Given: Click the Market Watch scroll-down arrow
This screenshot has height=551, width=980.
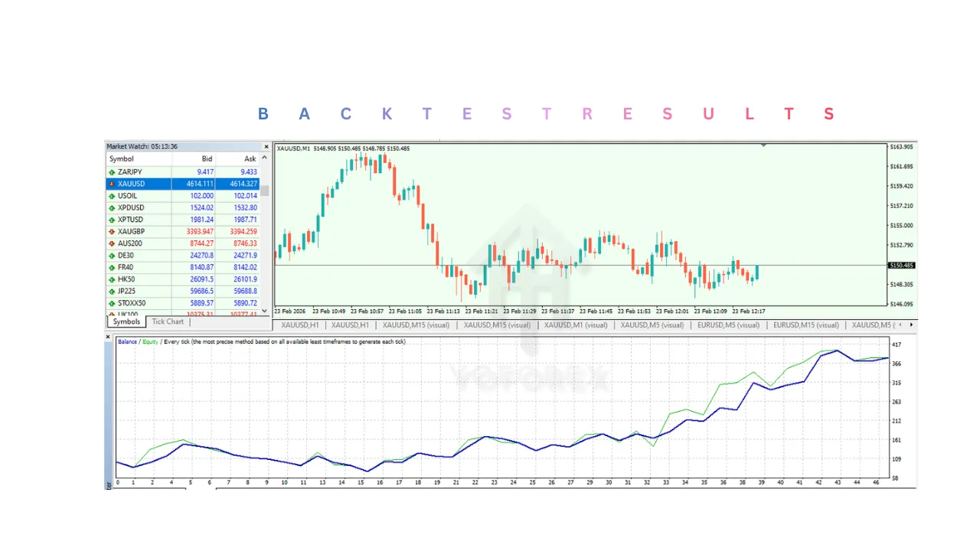Looking at the screenshot, I should (265, 311).
